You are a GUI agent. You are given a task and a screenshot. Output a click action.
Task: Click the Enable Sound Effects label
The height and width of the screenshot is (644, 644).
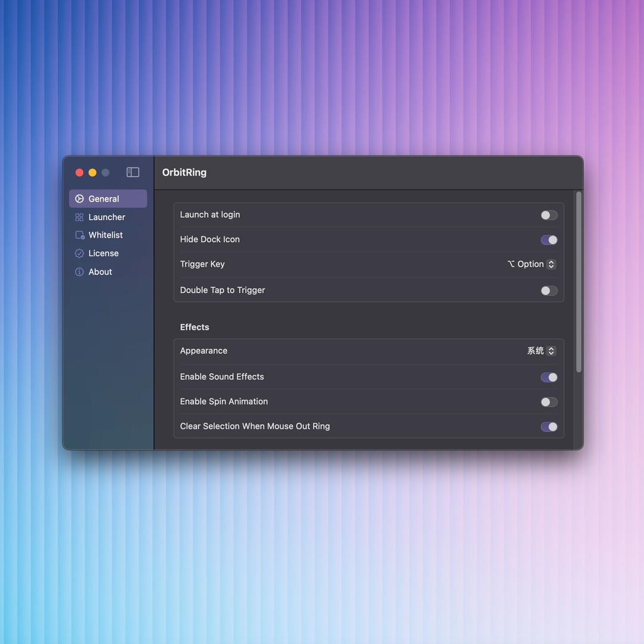(x=222, y=377)
